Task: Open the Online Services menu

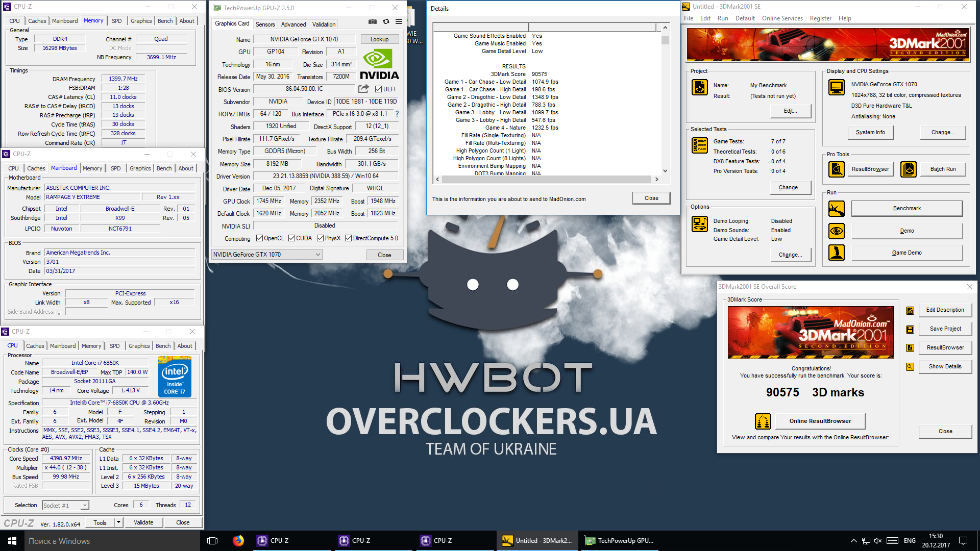Action: click(x=782, y=18)
